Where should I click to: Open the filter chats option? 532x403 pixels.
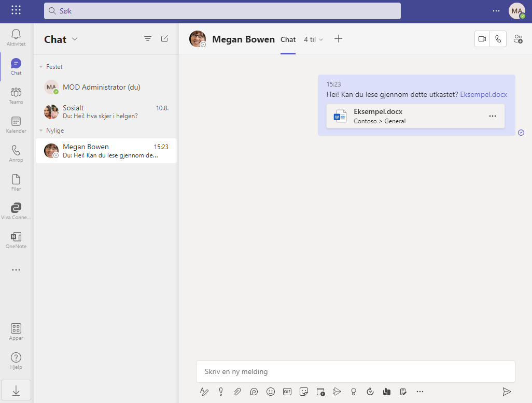(148, 39)
